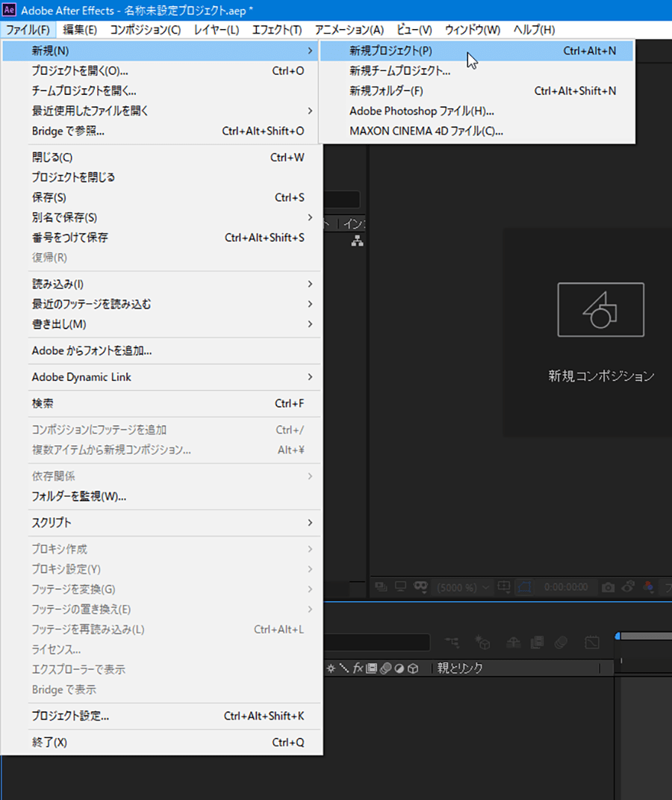Viewport: 672px width, 800px height.
Task: Open the 編集(E) menu
Action: pos(80,30)
